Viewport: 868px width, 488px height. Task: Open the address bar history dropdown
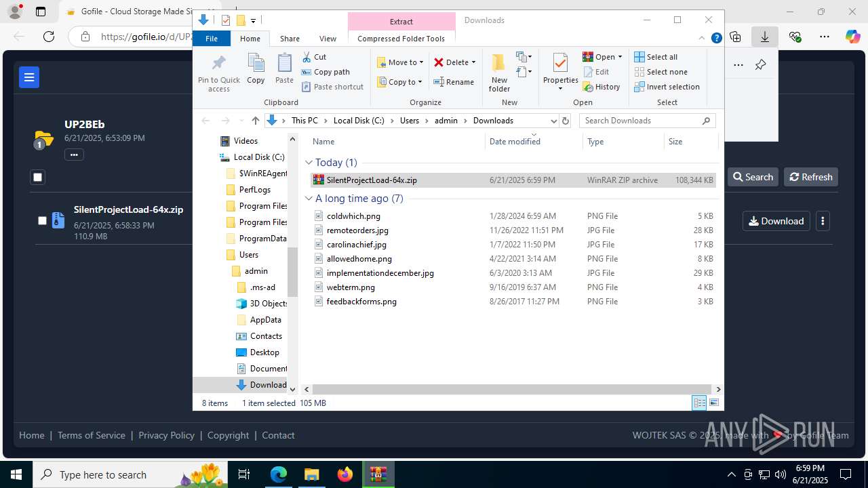click(553, 121)
